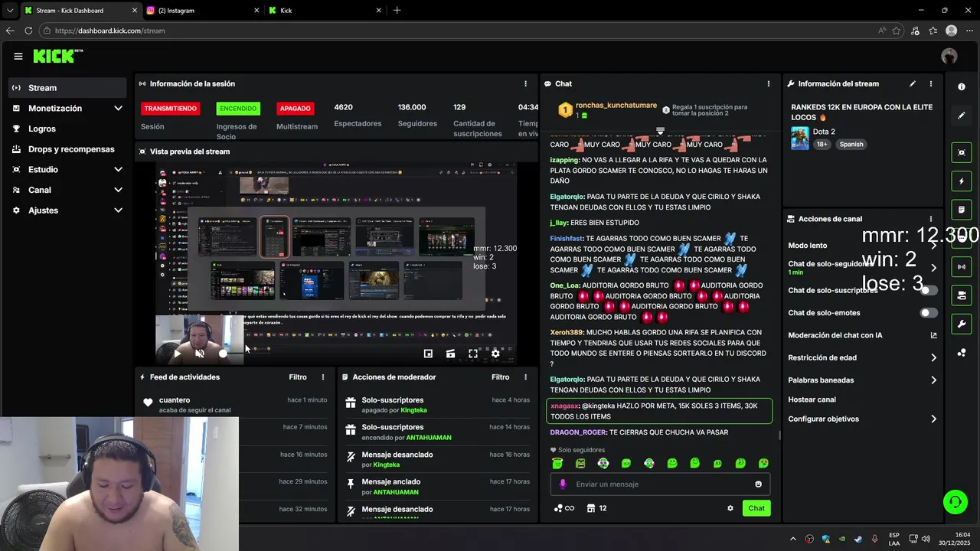This screenshot has width=980, height=551.
Task: Click the purple microphone icon in chat
Action: coord(563,484)
